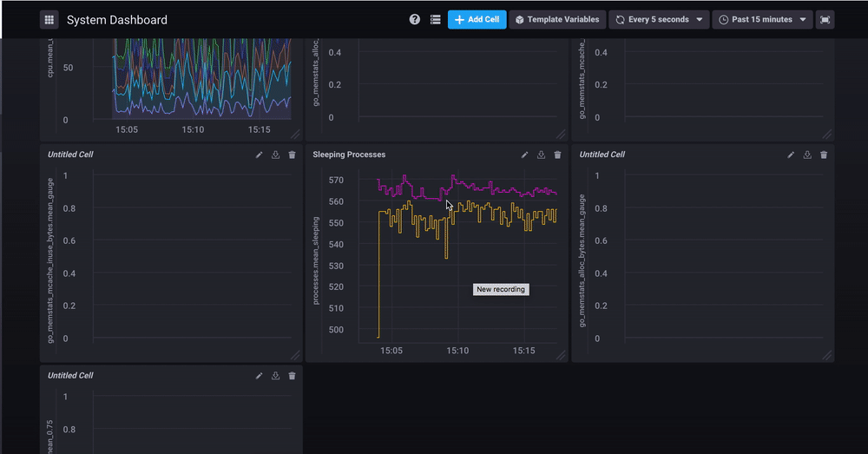Download the alloc_bytes Untitled Cell data
Image resolution: width=868 pixels, height=454 pixels.
tap(807, 155)
